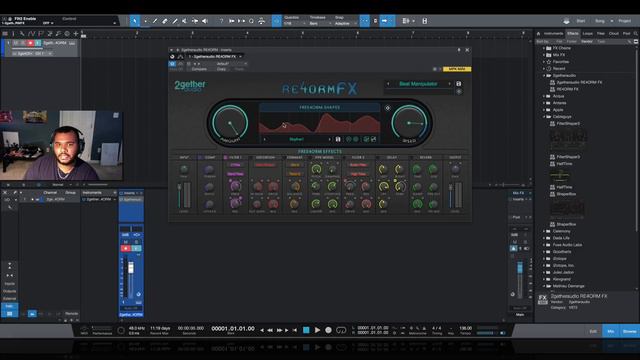
Task: Expand the Recent folder
Action: pos(544,69)
